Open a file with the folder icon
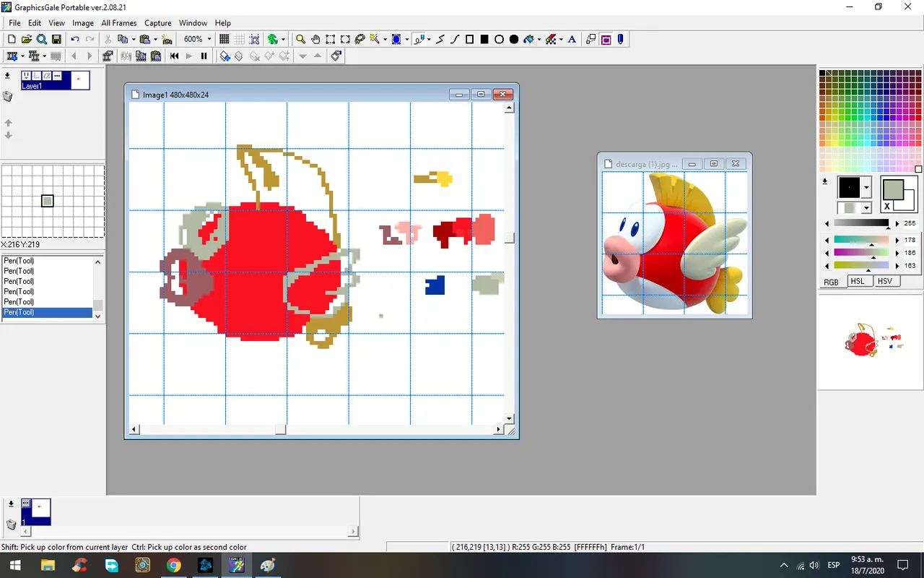 click(27, 39)
